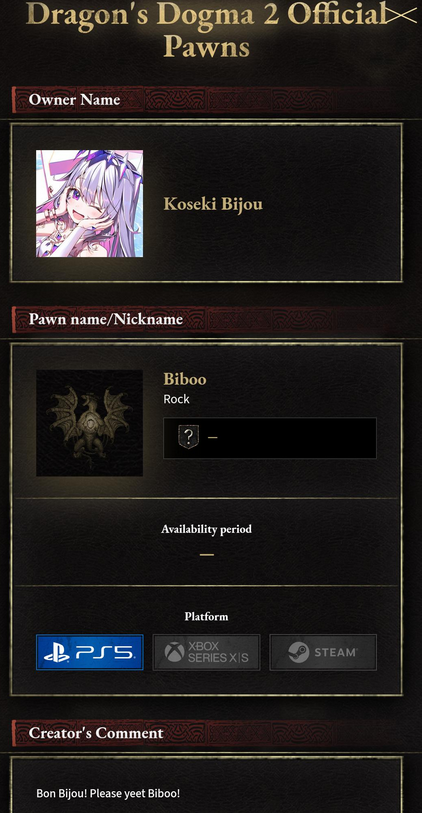This screenshot has height=813, width=422.
Task: Open the dragon emblem pawn image
Action: 90,423
